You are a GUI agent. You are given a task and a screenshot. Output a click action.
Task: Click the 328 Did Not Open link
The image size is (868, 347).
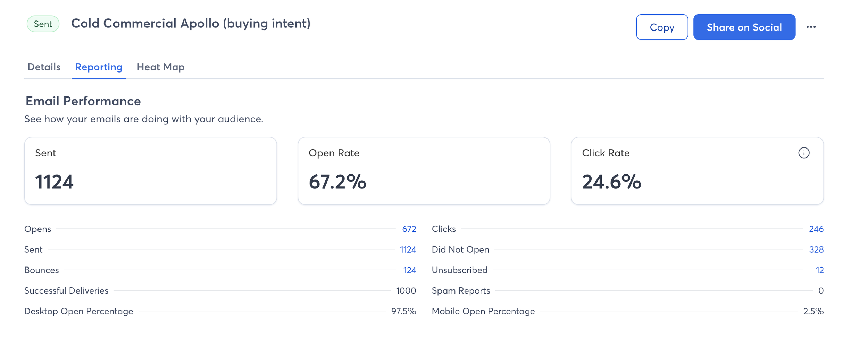tap(816, 249)
